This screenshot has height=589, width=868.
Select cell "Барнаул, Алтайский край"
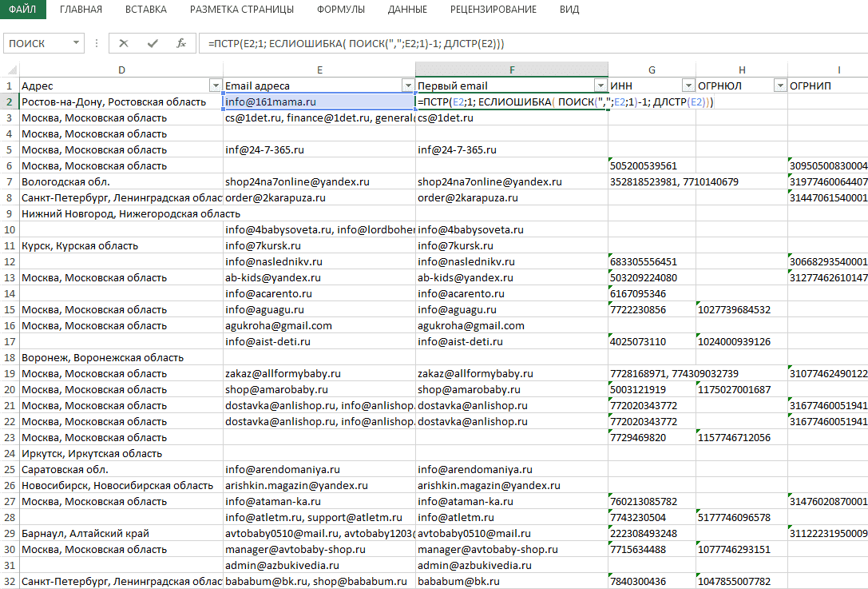coord(121,534)
